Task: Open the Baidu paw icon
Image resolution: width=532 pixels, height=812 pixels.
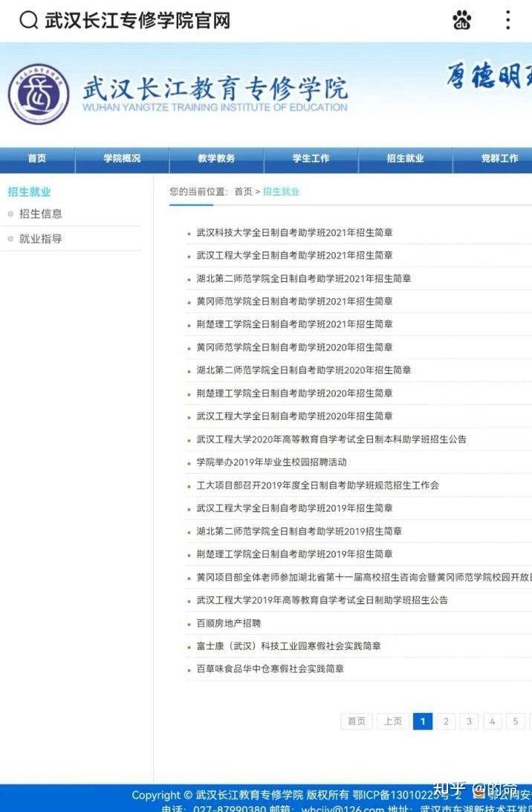Action: pyautogui.click(x=461, y=20)
